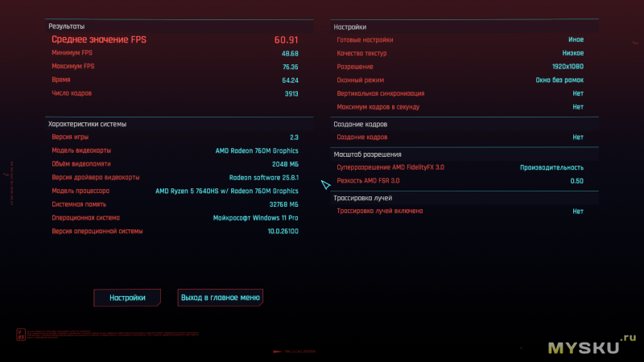The image size is (644, 362).
Task: Click the Резкость AMD FSR 3.0 label
Action: click(x=368, y=180)
